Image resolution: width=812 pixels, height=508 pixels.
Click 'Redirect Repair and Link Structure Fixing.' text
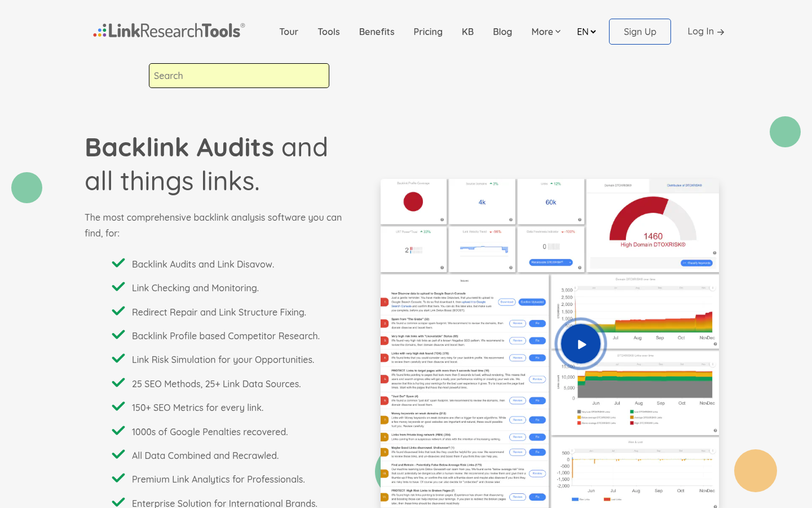pyautogui.click(x=219, y=312)
